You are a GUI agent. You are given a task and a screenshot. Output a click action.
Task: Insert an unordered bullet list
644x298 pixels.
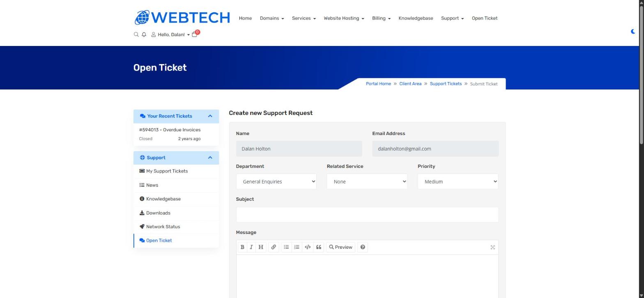(x=286, y=247)
